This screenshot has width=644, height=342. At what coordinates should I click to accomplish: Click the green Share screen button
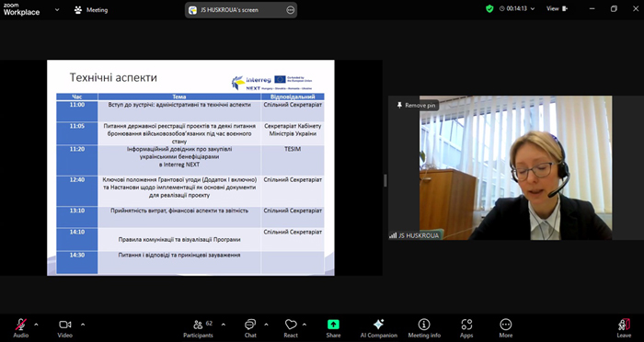coord(333,328)
